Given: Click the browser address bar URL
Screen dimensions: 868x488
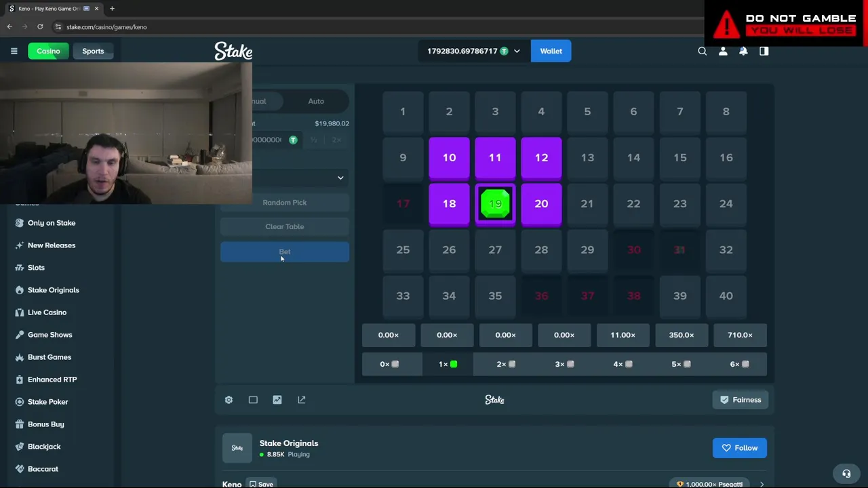Looking at the screenshot, I should click(106, 27).
